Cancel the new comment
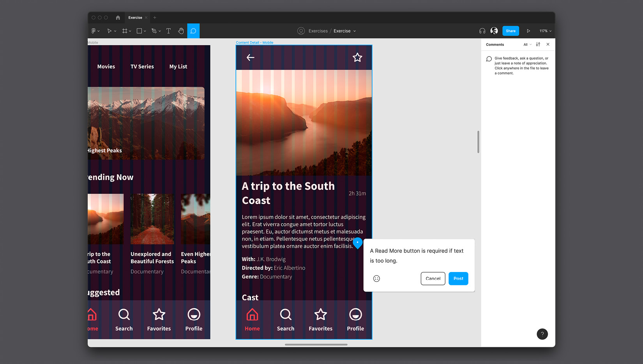Screen dimensions: 643x364 tap(433, 278)
